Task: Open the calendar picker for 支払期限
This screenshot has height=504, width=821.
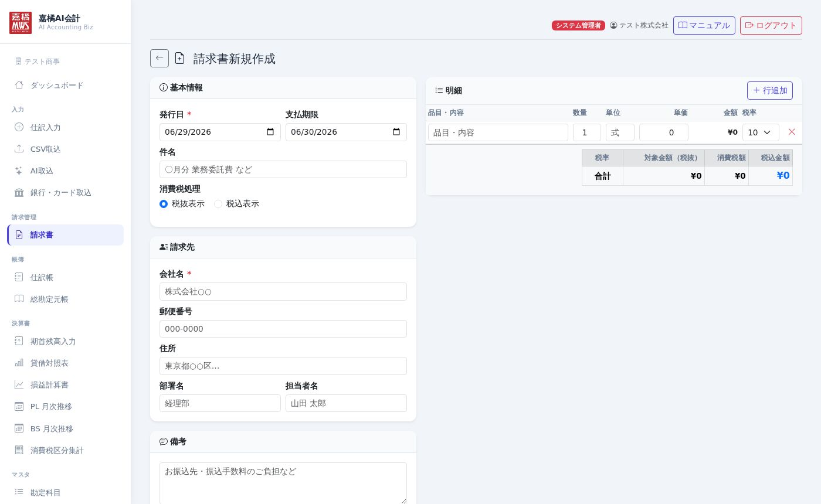Action: [396, 132]
